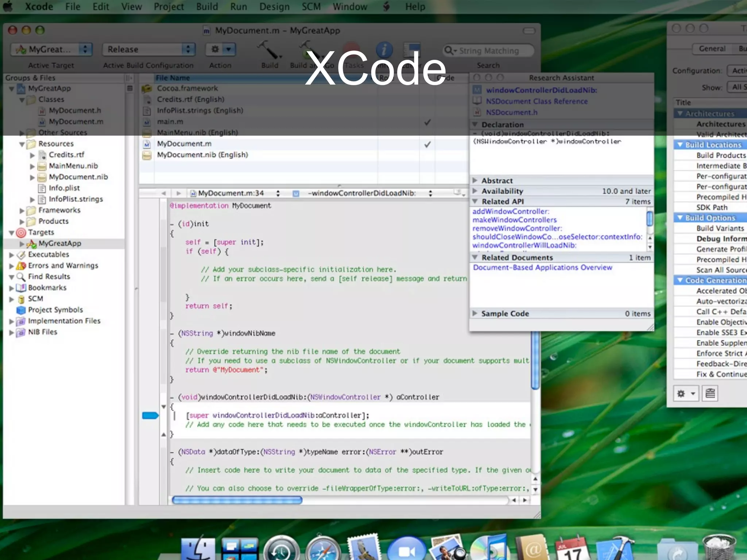Open Document-Based Applications Overview link
Image resolution: width=747 pixels, height=560 pixels.
coord(542,268)
